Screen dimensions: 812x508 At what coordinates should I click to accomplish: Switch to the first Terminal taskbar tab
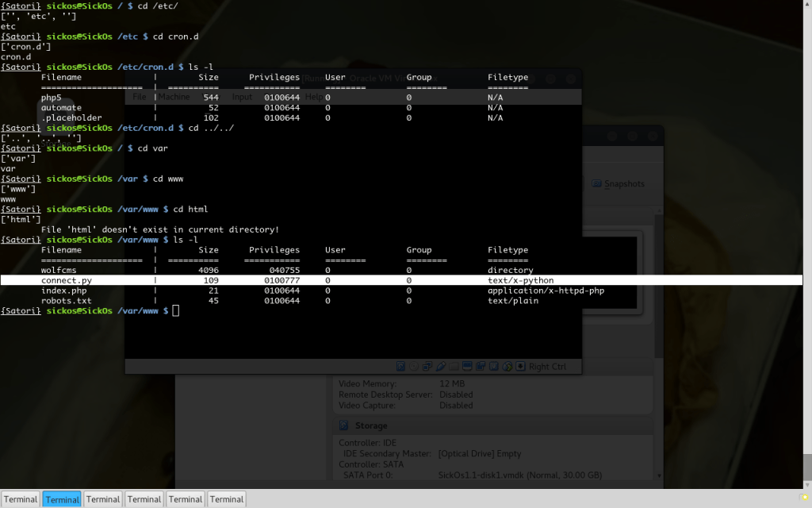[21, 498]
